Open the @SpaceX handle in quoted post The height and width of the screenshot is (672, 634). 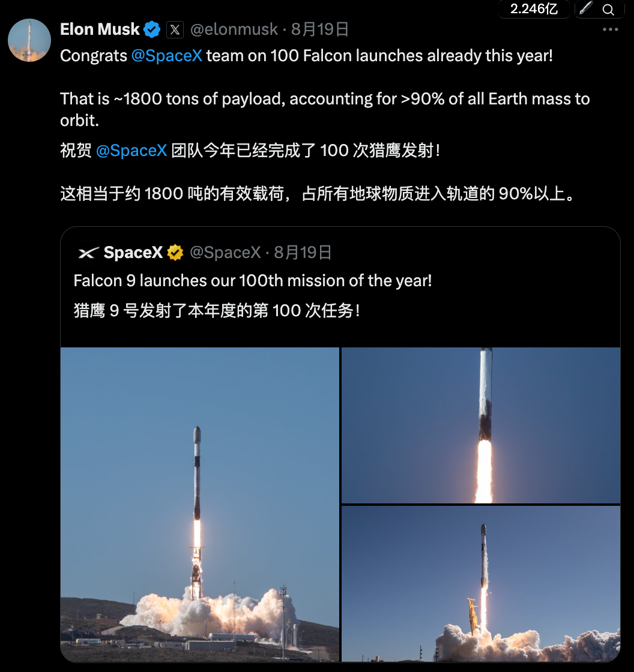[225, 253]
